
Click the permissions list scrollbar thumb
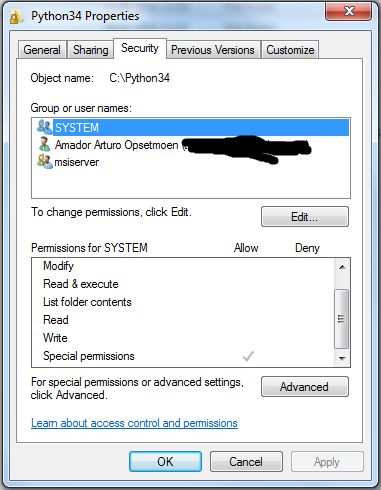coord(342,319)
